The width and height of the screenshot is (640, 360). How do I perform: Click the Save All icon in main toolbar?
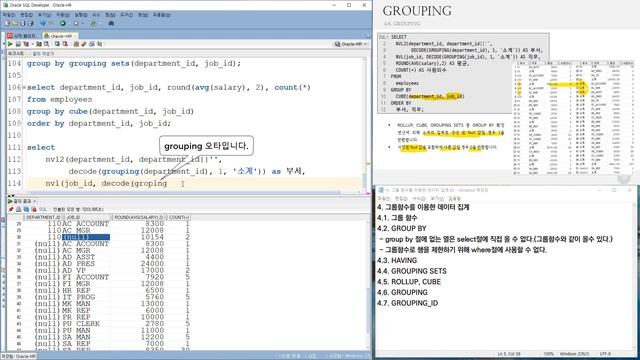(x=31, y=23)
